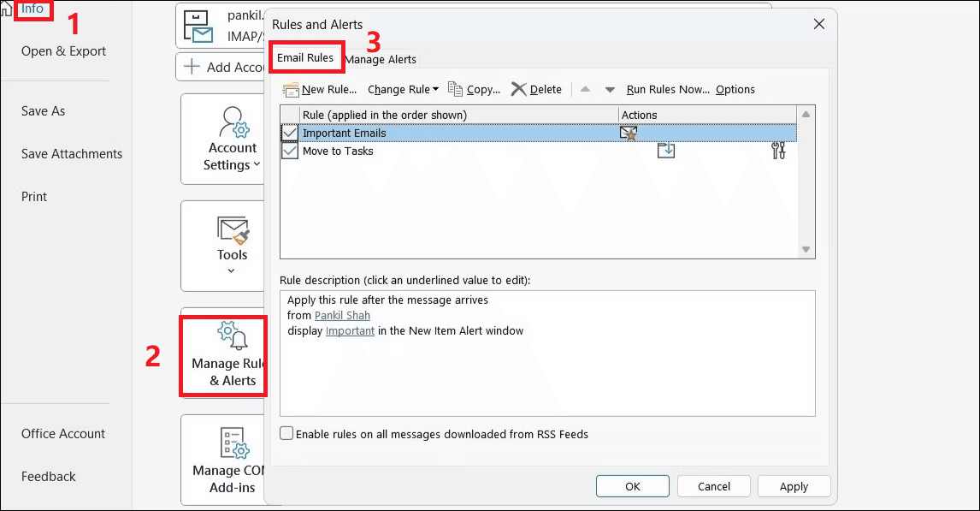This screenshot has width=980, height=511.
Task: Apply the rule changes
Action: 794,485
